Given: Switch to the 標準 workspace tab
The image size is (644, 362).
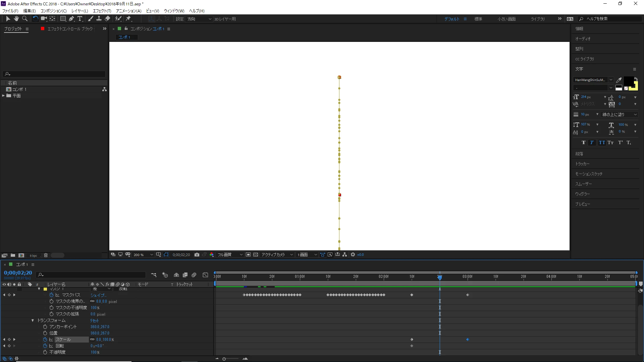Looking at the screenshot, I should point(478,19).
